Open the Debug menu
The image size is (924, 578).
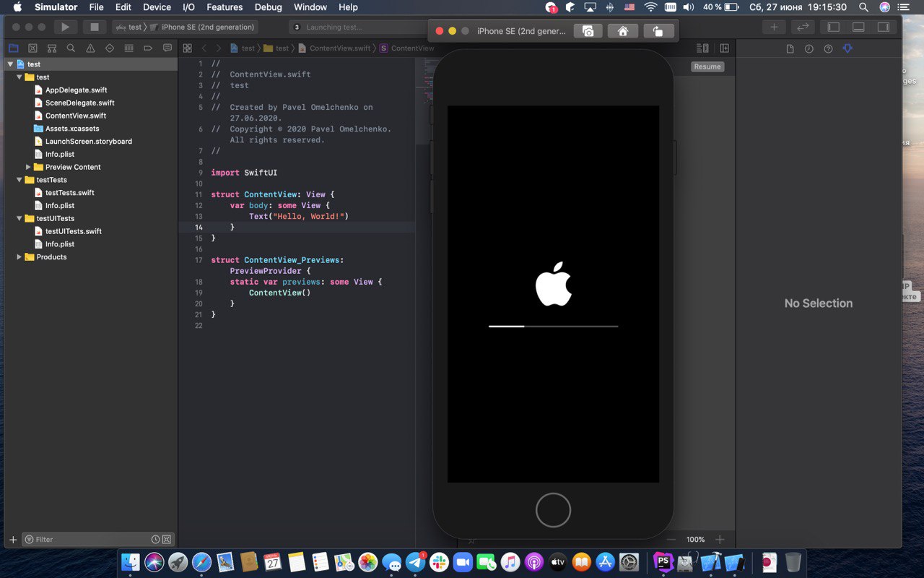269,7
